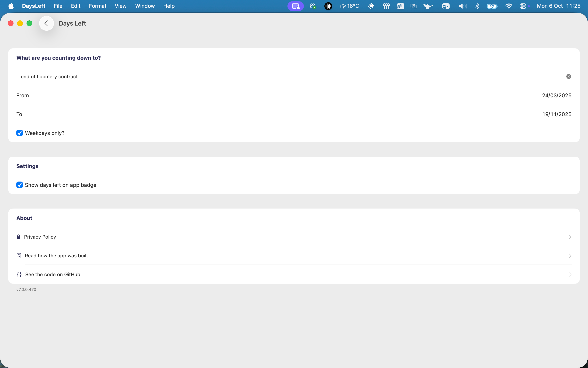The height and width of the screenshot is (368, 588).
Task: Click the See the code on GitHub link
Action: click(x=53, y=275)
